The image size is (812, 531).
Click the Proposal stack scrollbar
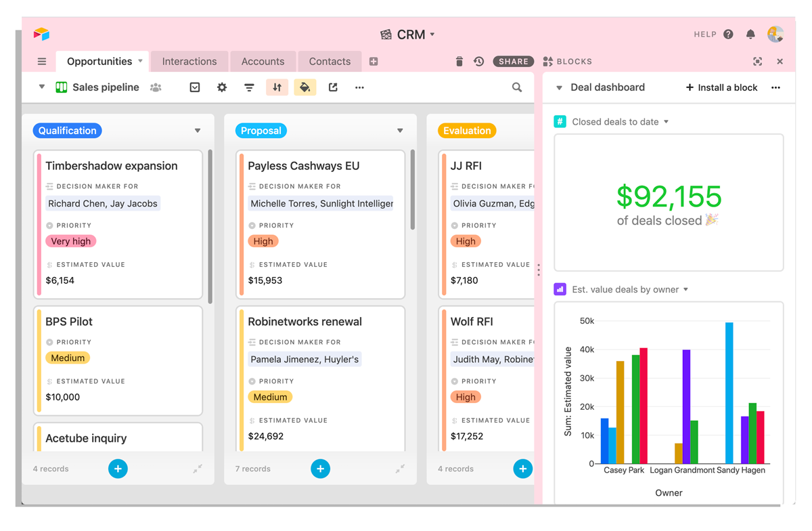tap(413, 190)
